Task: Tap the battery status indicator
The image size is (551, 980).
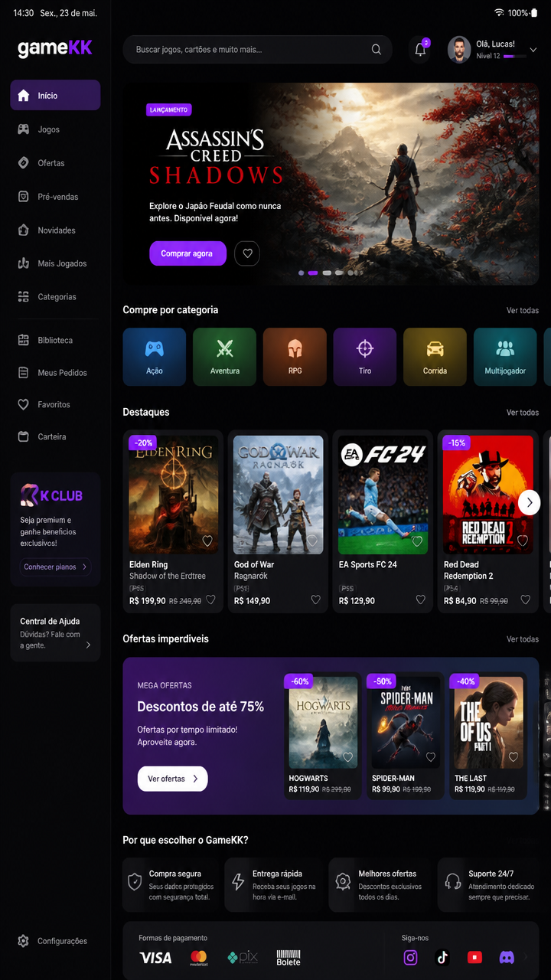Action: pyautogui.click(x=533, y=13)
